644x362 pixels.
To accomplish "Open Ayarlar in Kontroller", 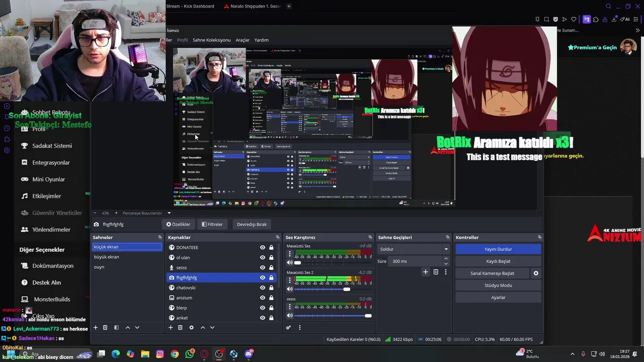I will tap(498, 297).
